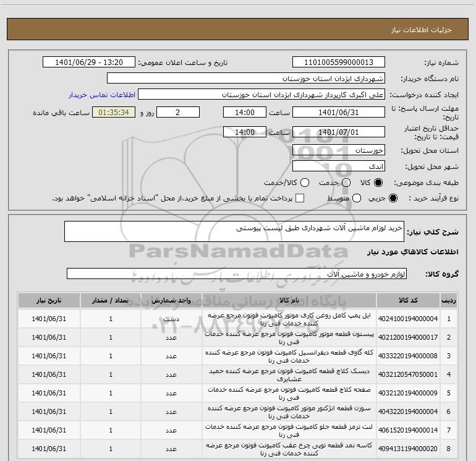
Task: Click the brake pad item name in row 7
Action: [x=289, y=430]
